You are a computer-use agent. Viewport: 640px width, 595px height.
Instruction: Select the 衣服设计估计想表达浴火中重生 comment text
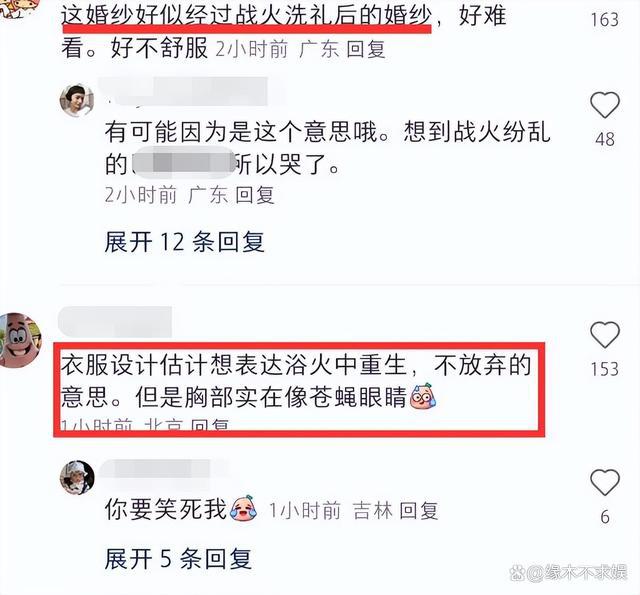296,381
